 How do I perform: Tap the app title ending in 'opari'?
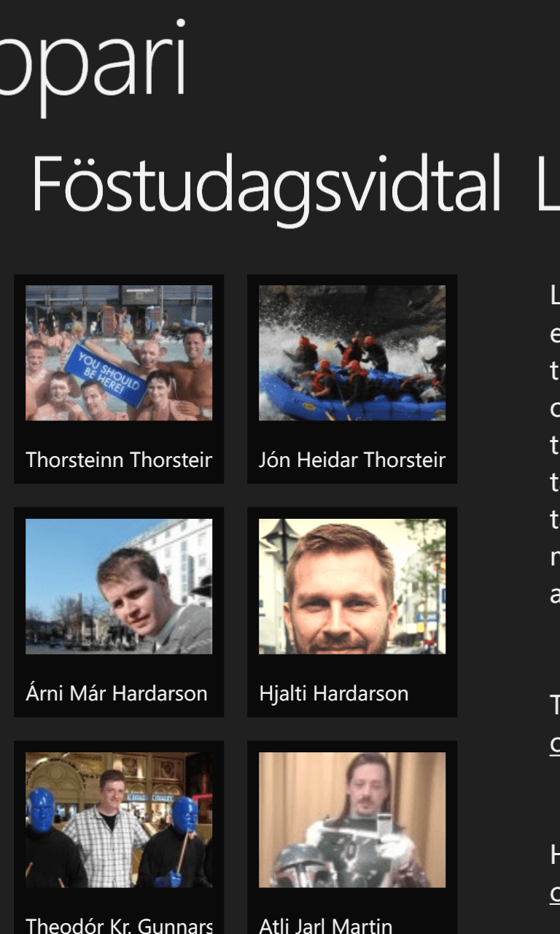pyautogui.click(x=93, y=62)
